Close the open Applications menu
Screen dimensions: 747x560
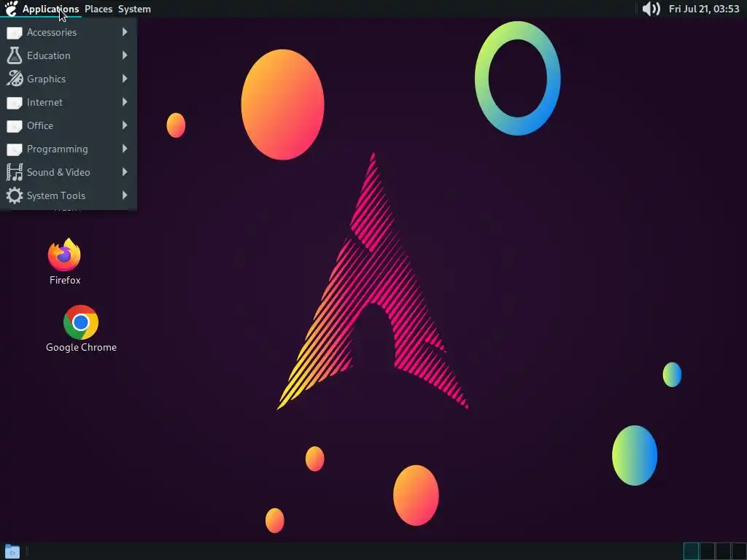point(50,9)
